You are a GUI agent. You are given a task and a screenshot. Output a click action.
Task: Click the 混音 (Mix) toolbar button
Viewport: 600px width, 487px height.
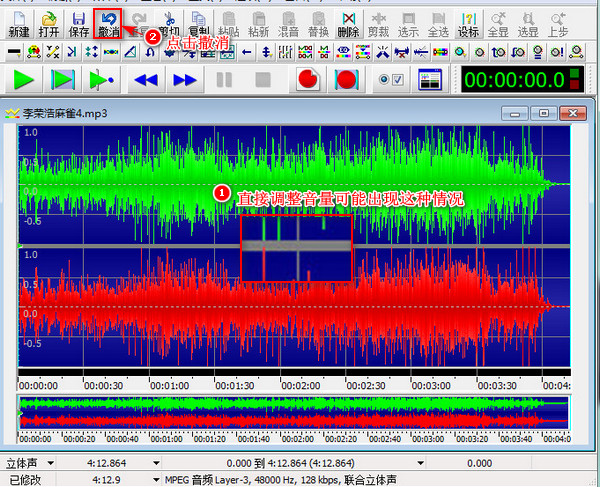(288, 24)
